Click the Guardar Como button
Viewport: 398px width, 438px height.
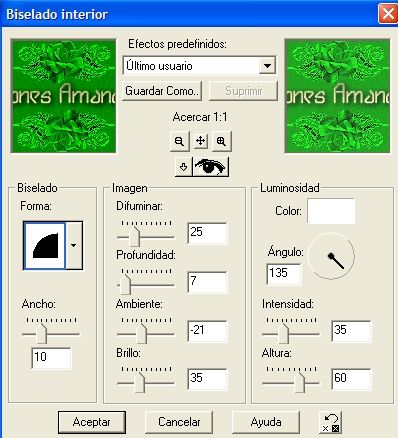pos(162,91)
